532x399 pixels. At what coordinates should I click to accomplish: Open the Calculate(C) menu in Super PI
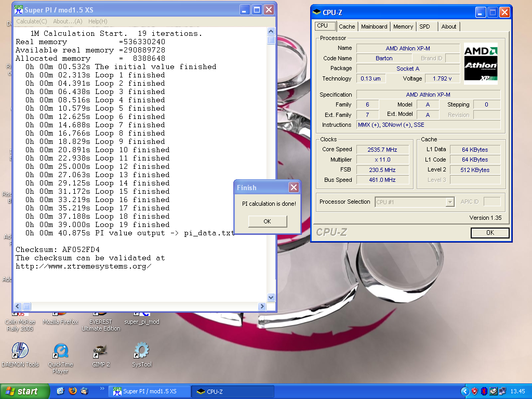[32, 21]
